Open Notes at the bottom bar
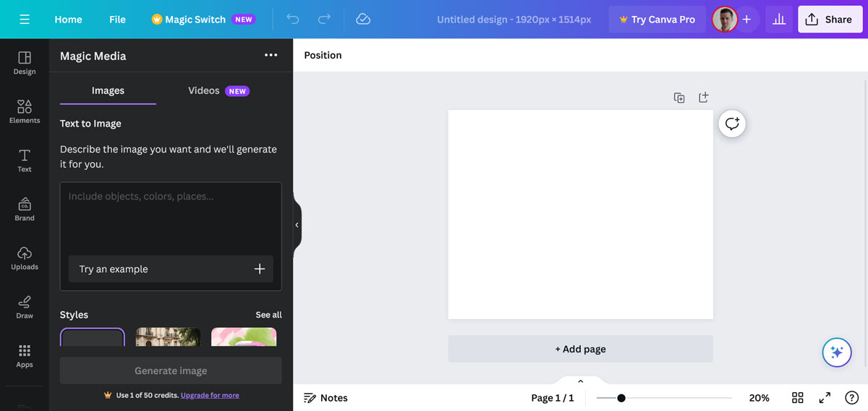 (325, 398)
